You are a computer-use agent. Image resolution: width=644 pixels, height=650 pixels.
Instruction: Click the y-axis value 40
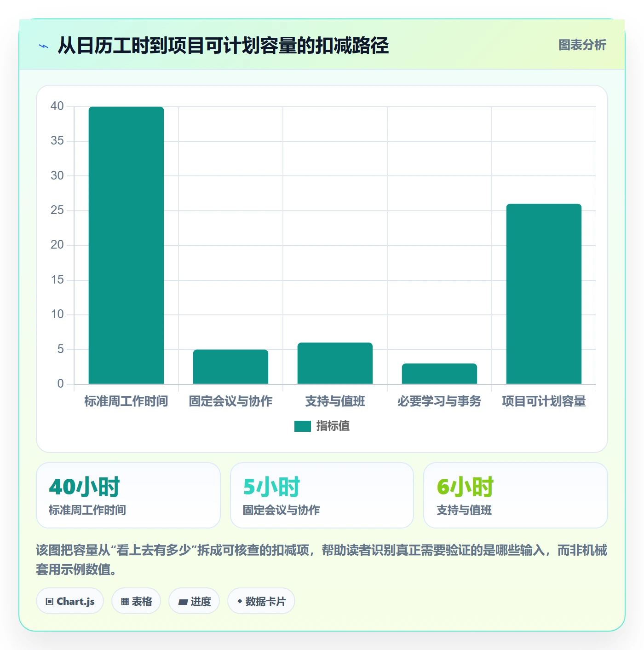pyautogui.click(x=57, y=106)
